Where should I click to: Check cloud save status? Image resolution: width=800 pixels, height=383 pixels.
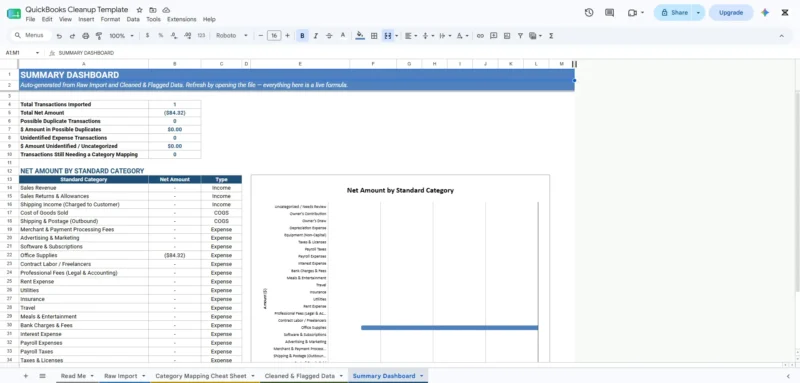coord(166,10)
